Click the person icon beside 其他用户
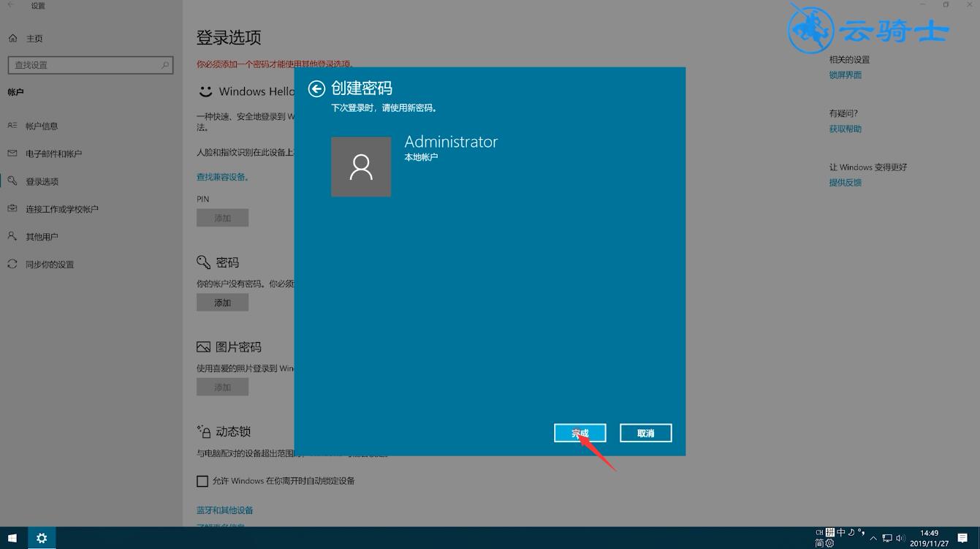The image size is (980, 549). point(12,236)
